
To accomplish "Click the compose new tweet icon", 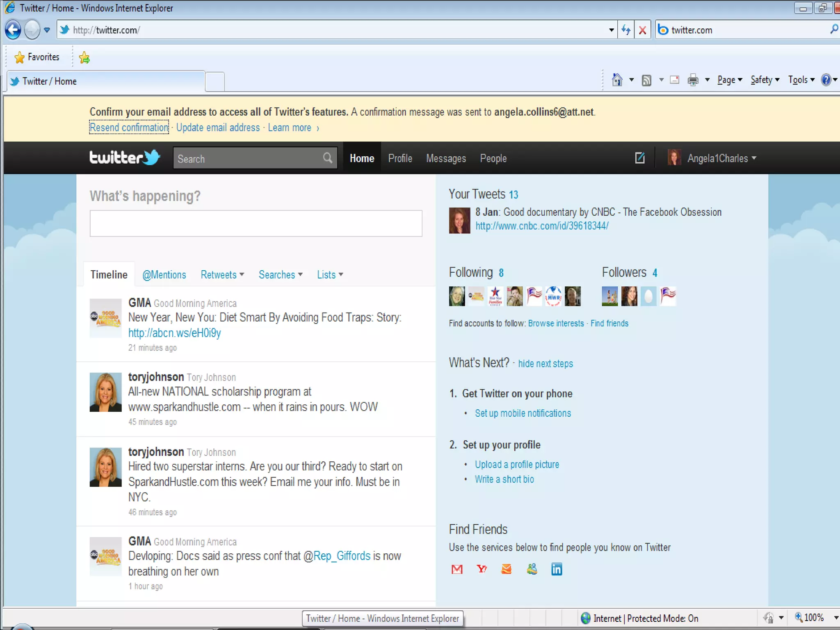I will click(640, 158).
